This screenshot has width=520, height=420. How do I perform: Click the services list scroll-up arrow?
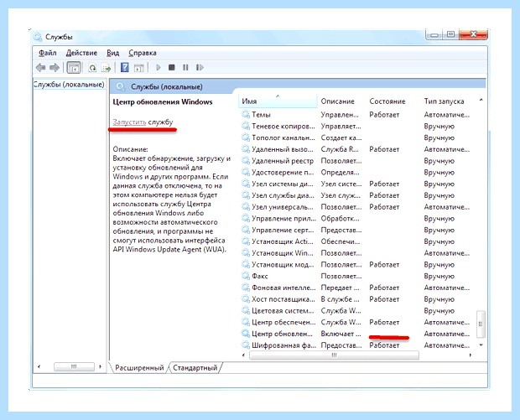481,100
